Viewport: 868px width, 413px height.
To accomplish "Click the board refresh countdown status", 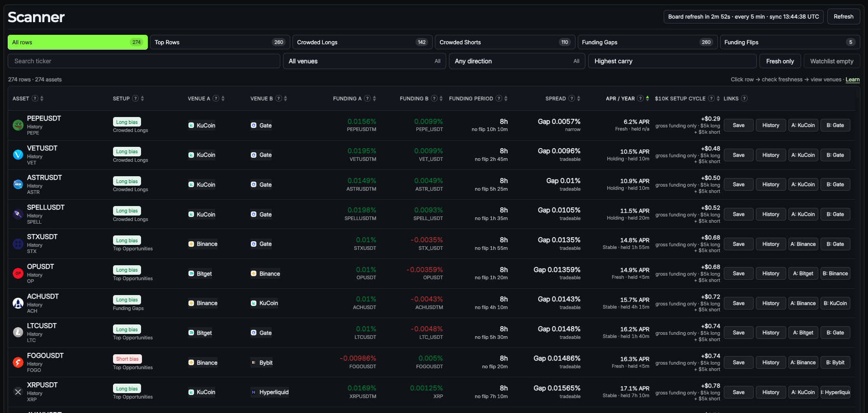I will (x=744, y=17).
